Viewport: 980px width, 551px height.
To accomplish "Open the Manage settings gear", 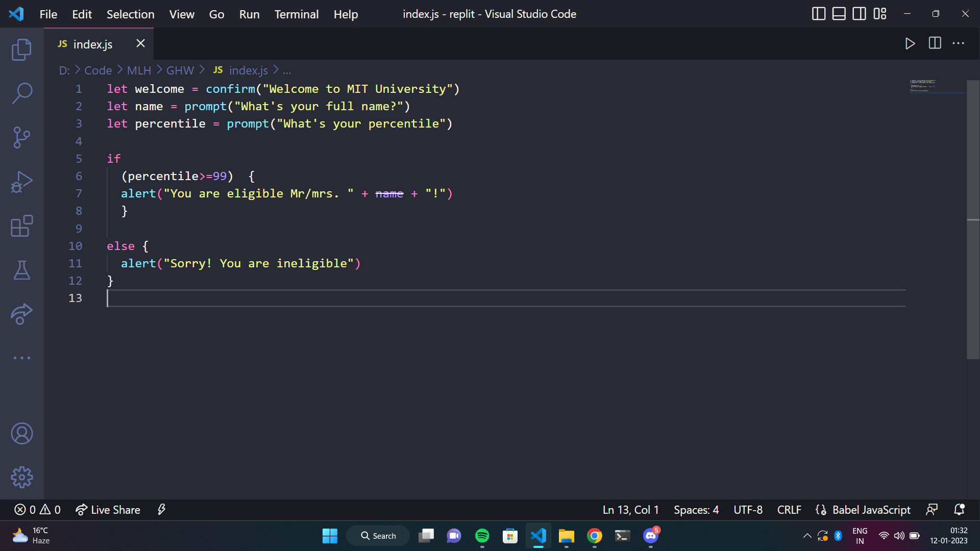I will [x=21, y=478].
